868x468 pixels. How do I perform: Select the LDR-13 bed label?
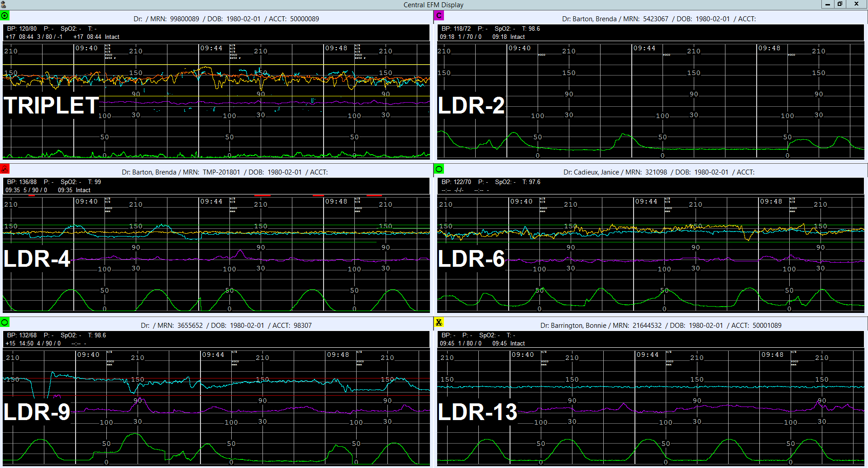point(477,412)
